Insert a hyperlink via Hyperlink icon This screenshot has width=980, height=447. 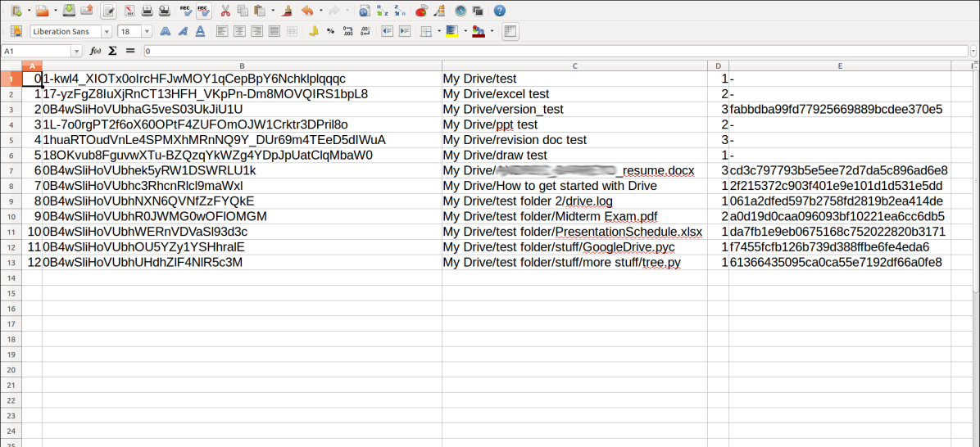[x=365, y=11]
